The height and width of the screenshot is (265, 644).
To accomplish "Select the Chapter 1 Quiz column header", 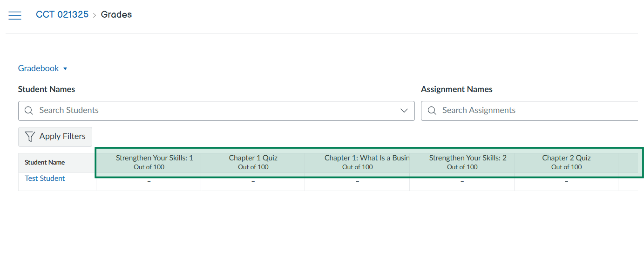I will point(253,162).
